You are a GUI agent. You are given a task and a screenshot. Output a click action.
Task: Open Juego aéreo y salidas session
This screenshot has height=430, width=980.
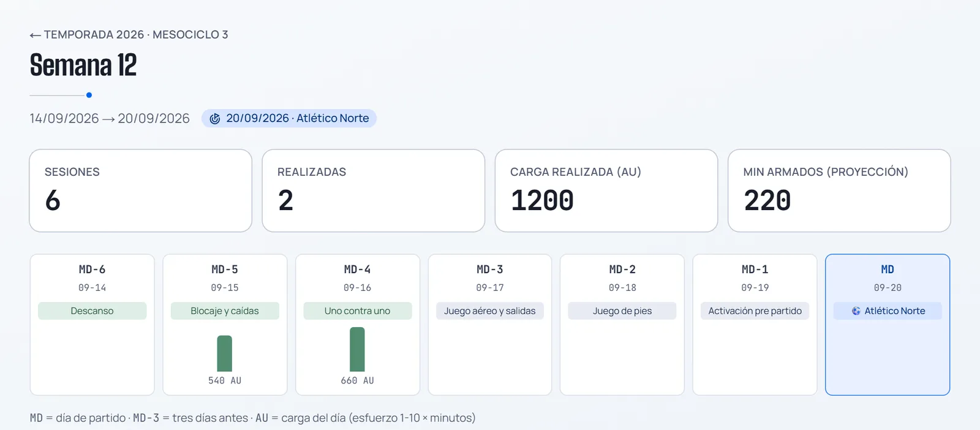coord(490,311)
